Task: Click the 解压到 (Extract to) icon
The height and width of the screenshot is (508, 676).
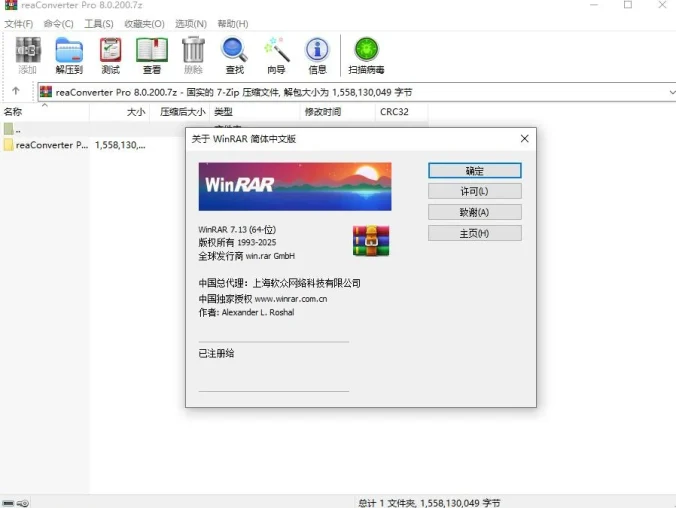Action: (69, 55)
